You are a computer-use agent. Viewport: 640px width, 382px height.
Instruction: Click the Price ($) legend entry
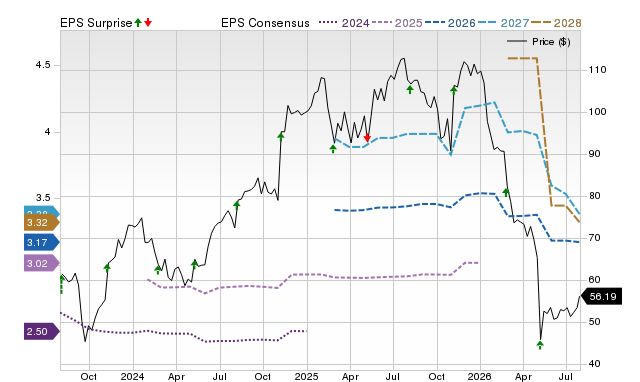click(x=539, y=42)
